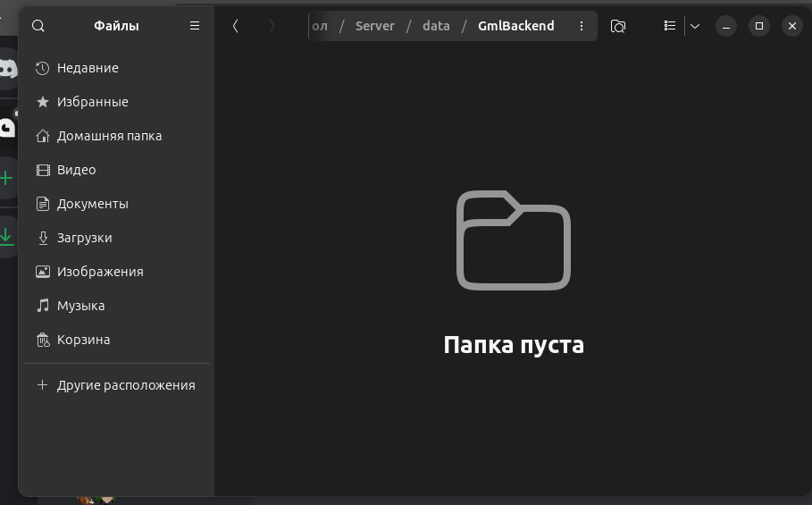Navigate to the data folder in the path bar

436,26
